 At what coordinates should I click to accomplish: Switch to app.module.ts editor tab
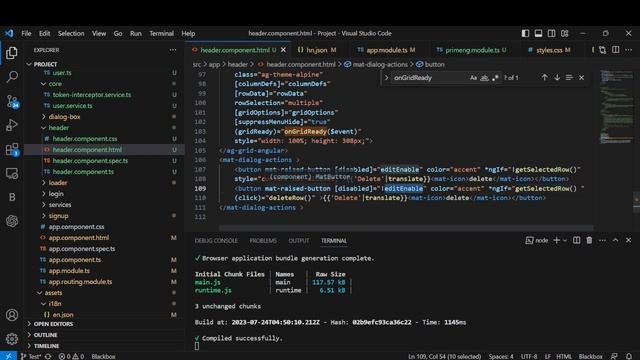(386, 50)
